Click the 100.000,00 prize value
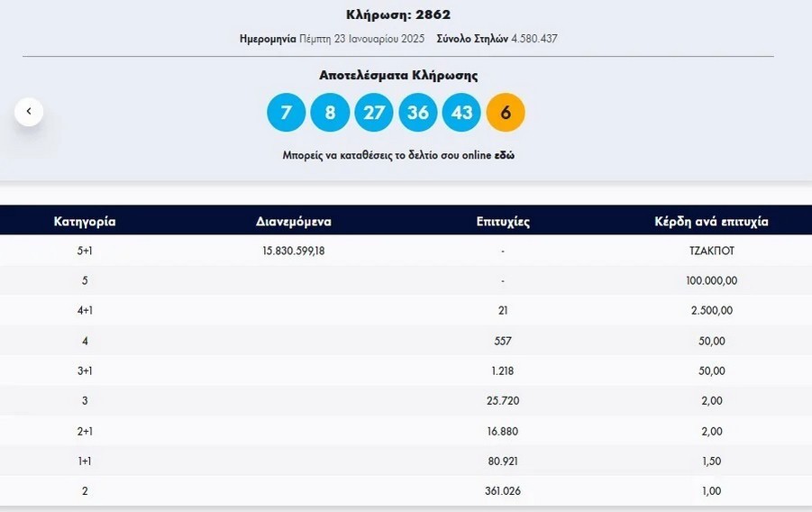 point(711,280)
